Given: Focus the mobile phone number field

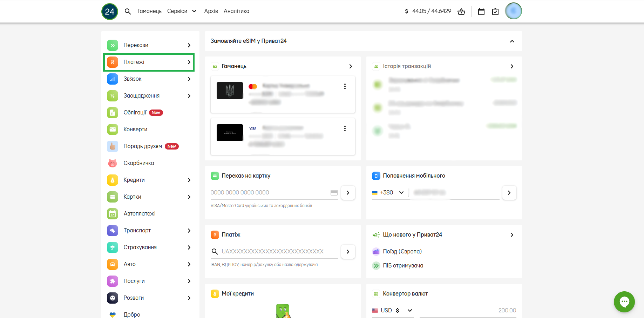Looking at the screenshot, I should click(x=454, y=193).
